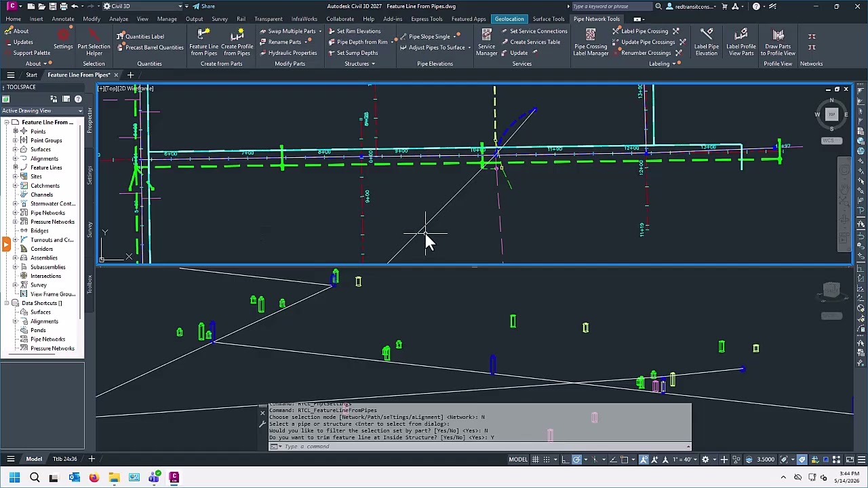Add a new drawing tab with plus button

130,75
